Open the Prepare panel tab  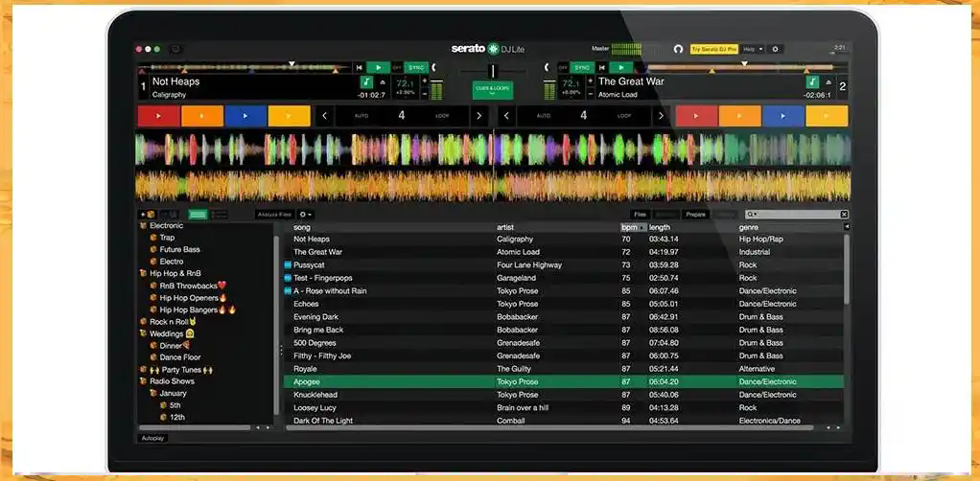click(695, 215)
